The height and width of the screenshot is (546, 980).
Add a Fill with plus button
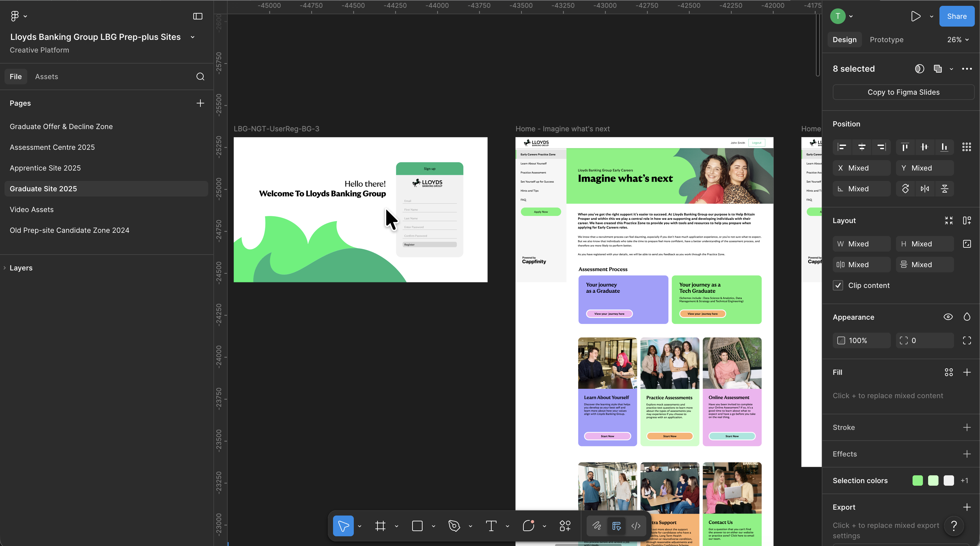(967, 372)
